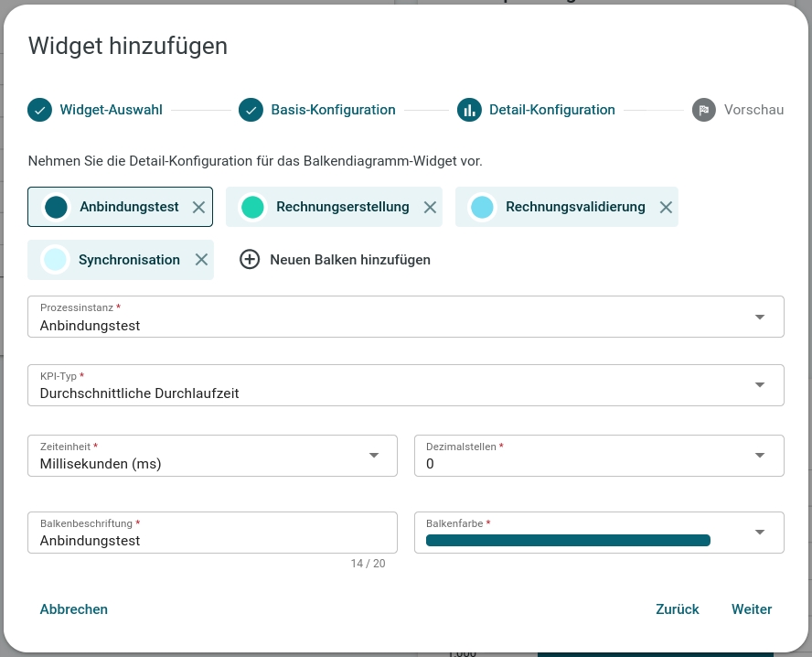This screenshot has width=812, height=657.
Task: Click Weiter to continue
Action: click(752, 609)
